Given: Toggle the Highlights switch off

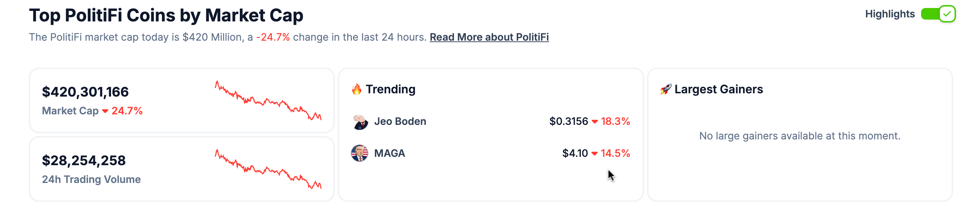Looking at the screenshot, I should (938, 14).
